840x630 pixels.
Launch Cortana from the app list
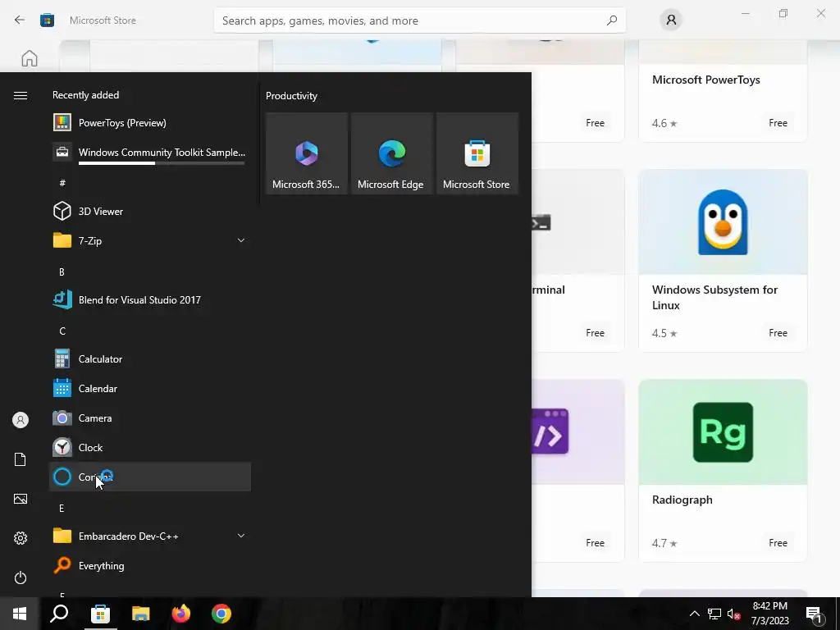pyautogui.click(x=150, y=477)
